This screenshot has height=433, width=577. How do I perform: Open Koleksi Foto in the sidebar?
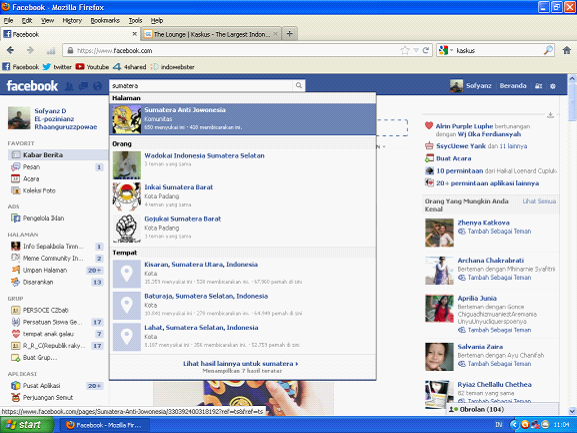pos(39,191)
